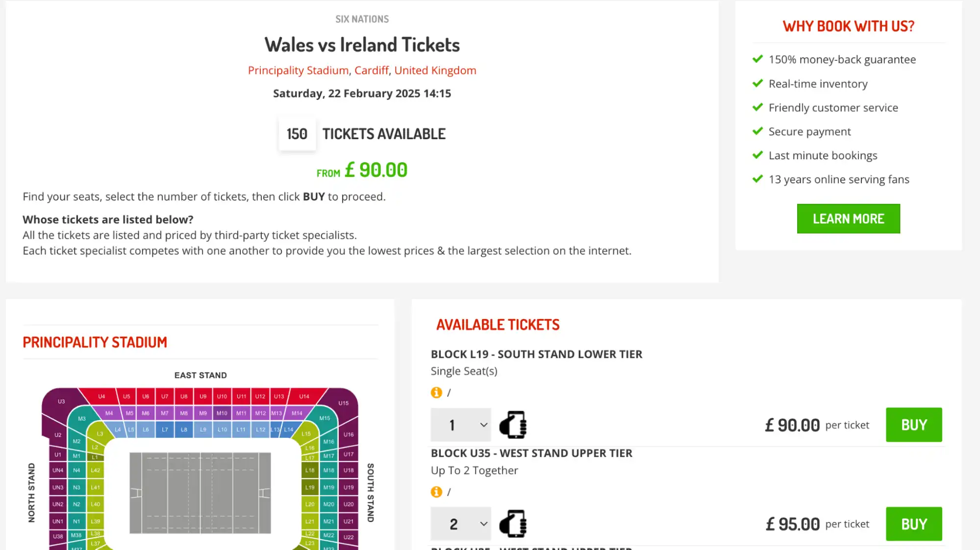The image size is (980, 550).
Task: Click the info icon beside Block L19 listing
Action: pos(436,393)
